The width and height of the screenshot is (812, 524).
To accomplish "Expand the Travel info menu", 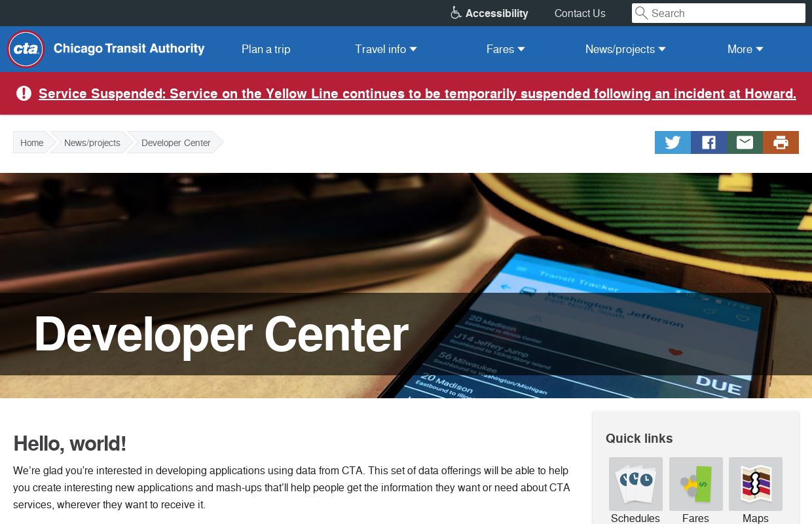I will 386,49.
